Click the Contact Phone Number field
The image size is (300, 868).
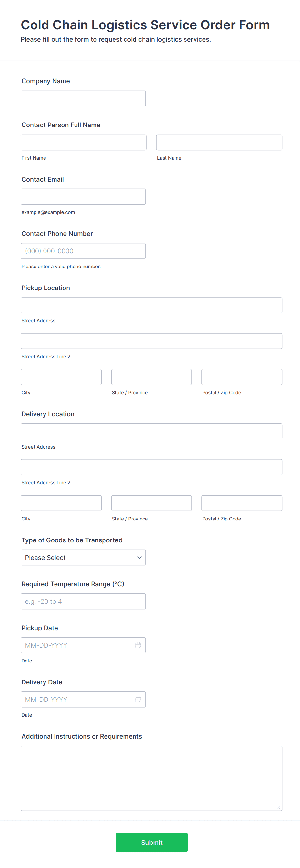tap(83, 251)
